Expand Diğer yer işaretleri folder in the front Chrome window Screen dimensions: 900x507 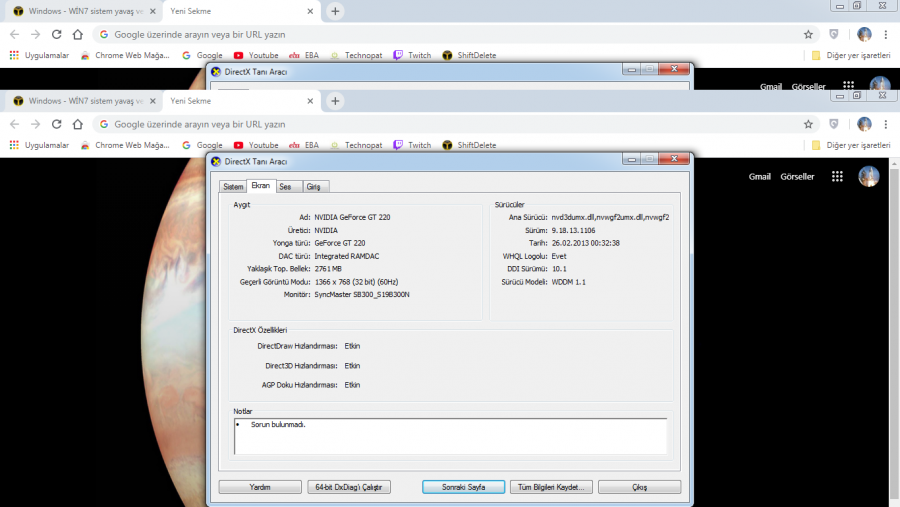[851, 145]
